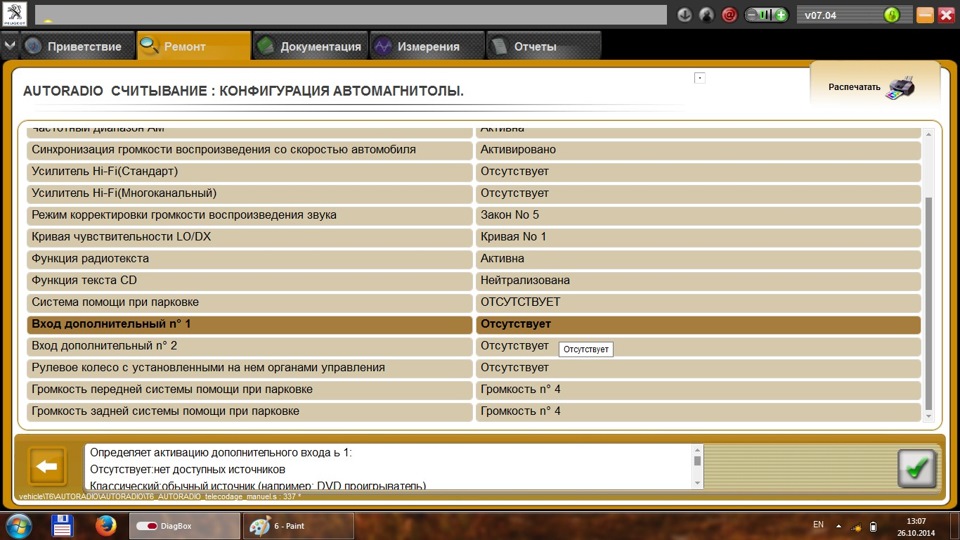Increase zoom with the green plus button
The width and height of the screenshot is (960, 540).
[781, 15]
